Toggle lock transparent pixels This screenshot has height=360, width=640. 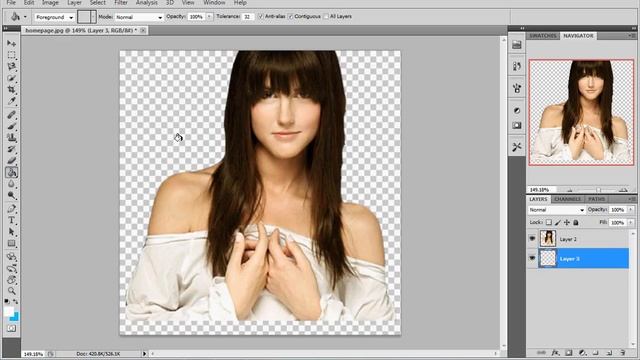pyautogui.click(x=549, y=222)
